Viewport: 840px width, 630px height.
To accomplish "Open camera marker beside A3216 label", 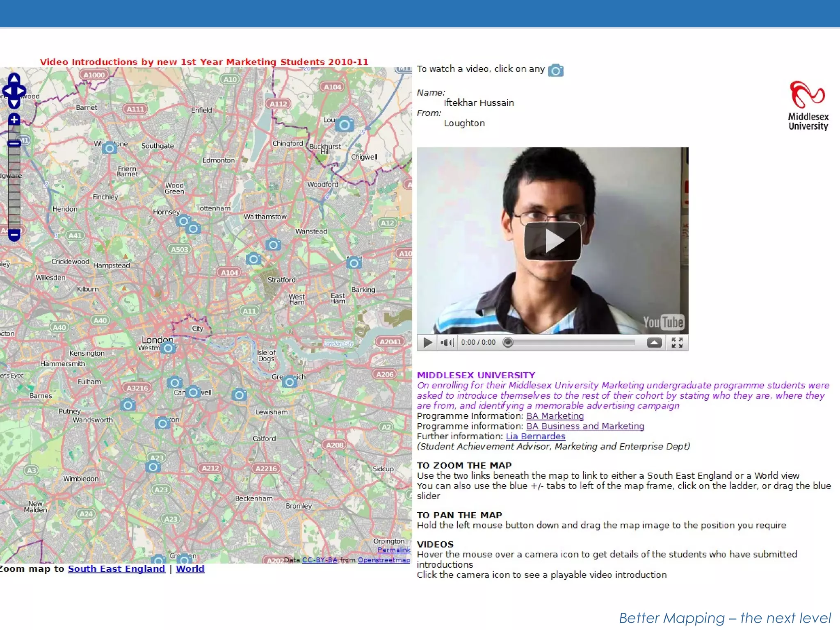I will 175,382.
